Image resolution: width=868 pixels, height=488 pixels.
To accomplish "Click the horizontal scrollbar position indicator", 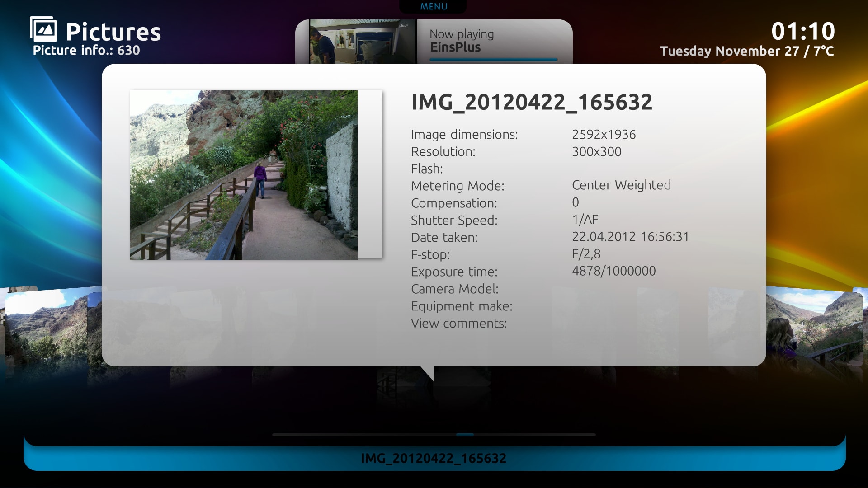I will point(465,435).
